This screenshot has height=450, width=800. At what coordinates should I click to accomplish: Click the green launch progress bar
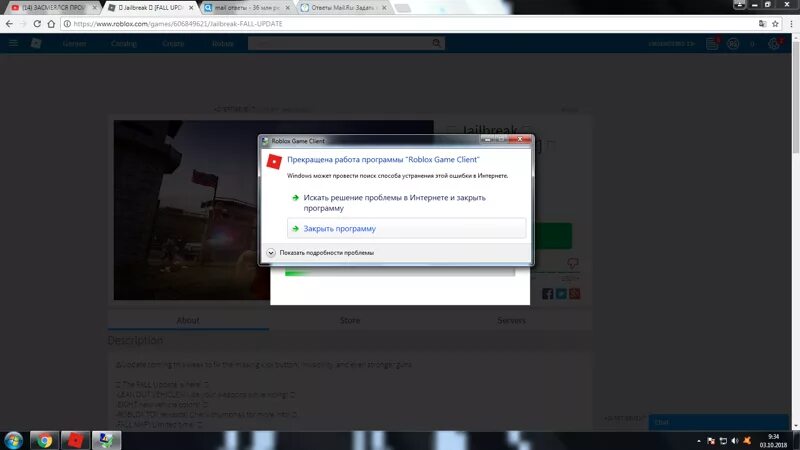[399, 272]
